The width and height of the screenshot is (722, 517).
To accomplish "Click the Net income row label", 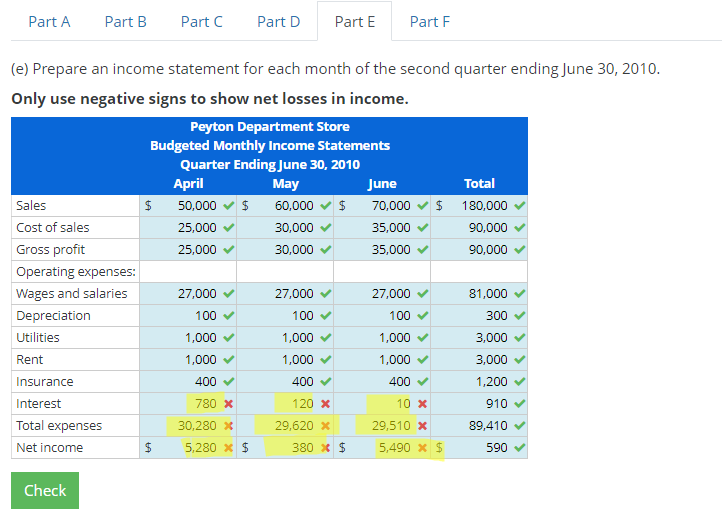I will pyautogui.click(x=50, y=447).
